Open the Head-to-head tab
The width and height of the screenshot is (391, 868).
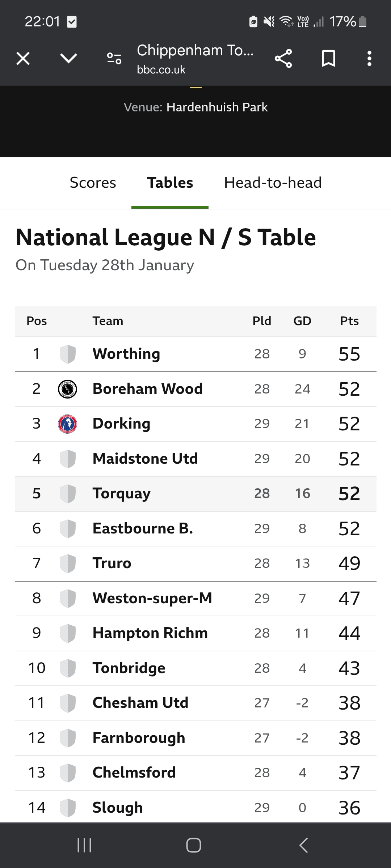click(x=273, y=183)
